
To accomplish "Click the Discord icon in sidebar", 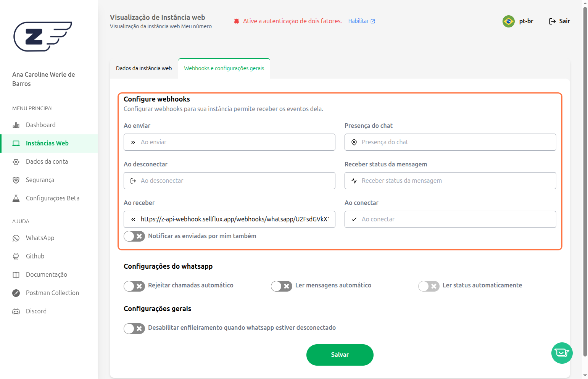I will [x=16, y=311].
